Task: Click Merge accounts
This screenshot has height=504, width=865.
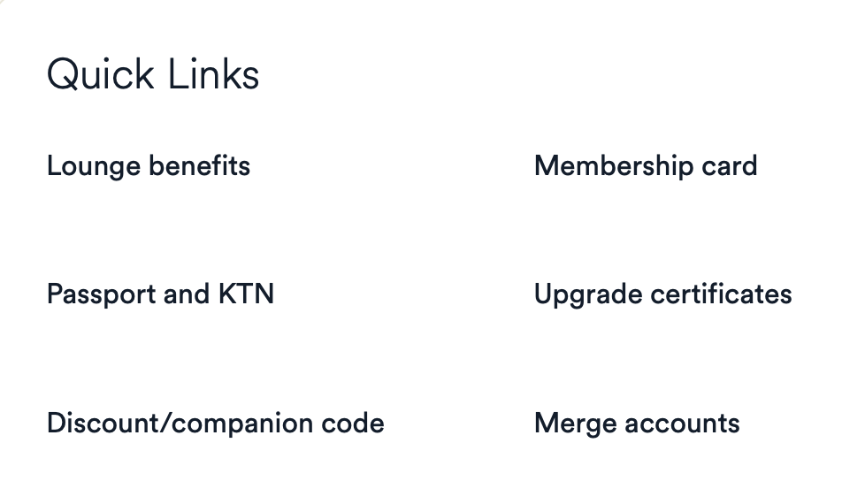Action: point(637,423)
